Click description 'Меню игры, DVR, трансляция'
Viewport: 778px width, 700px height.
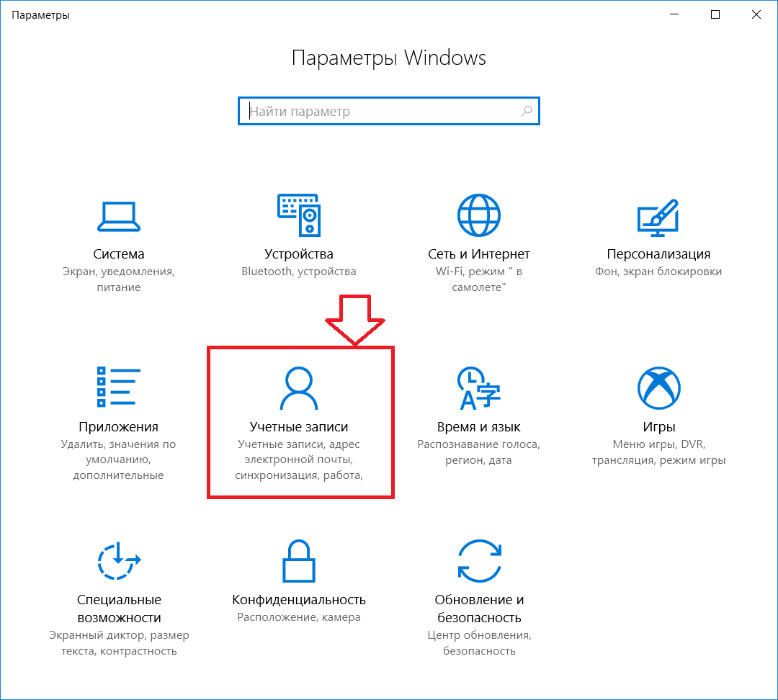[x=659, y=452]
